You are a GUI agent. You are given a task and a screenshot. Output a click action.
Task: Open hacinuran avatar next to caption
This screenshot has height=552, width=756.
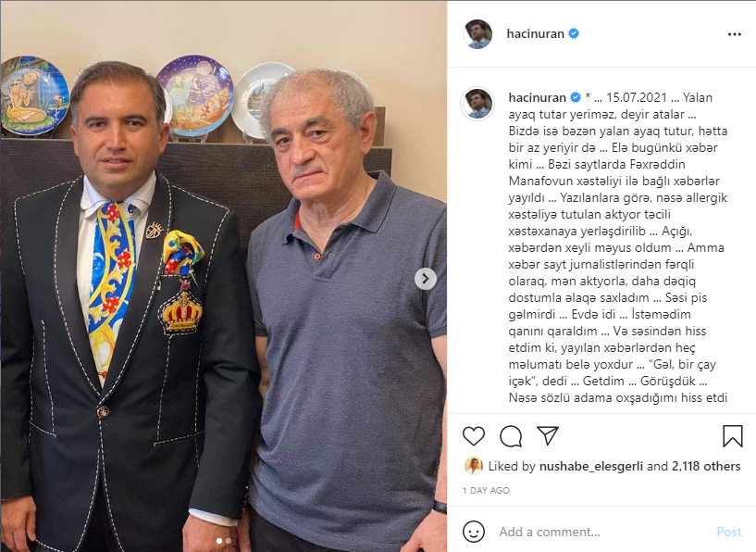click(477, 104)
